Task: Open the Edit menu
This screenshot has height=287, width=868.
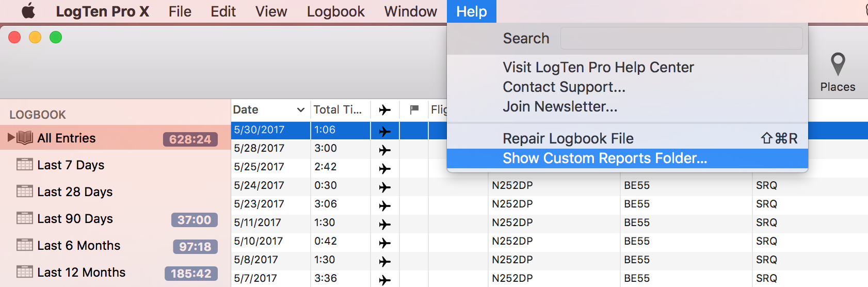Action: [x=223, y=11]
